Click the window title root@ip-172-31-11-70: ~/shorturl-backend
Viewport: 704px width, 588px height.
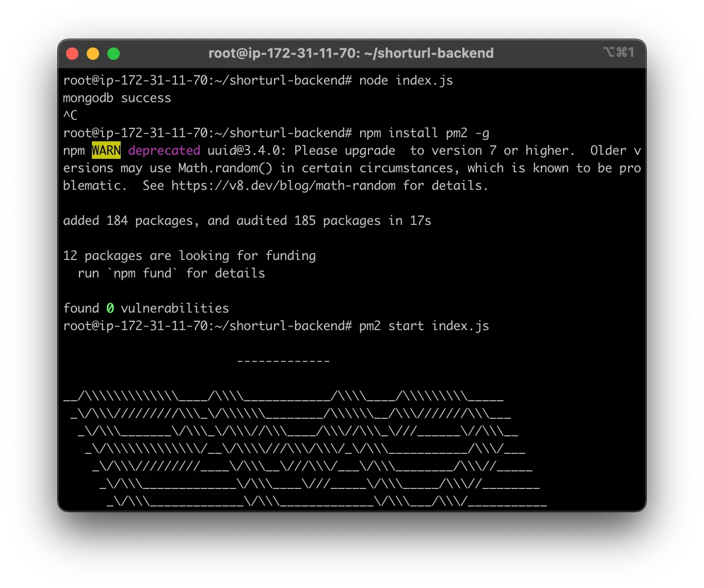(x=351, y=53)
